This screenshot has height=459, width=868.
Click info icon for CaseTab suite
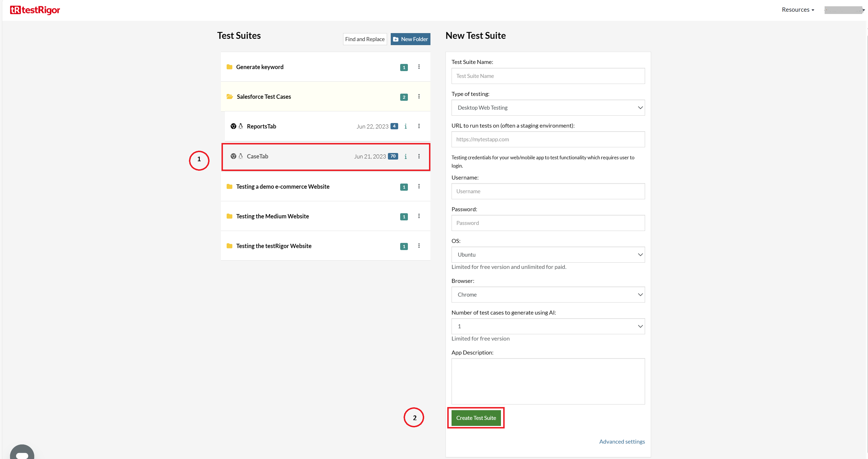pyautogui.click(x=405, y=156)
